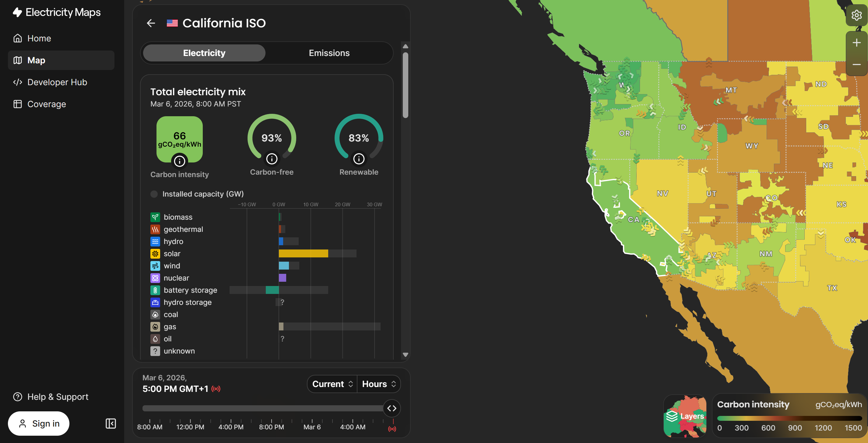Collapse the left sidebar
Image resolution: width=868 pixels, height=443 pixels.
coord(111,423)
